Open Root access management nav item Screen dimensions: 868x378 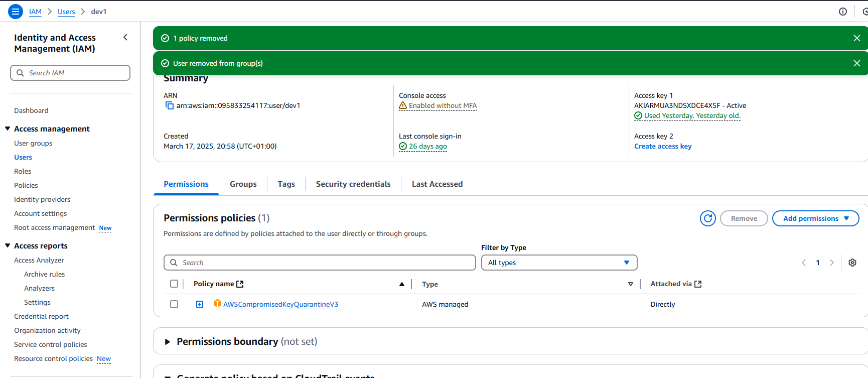pyautogui.click(x=54, y=227)
